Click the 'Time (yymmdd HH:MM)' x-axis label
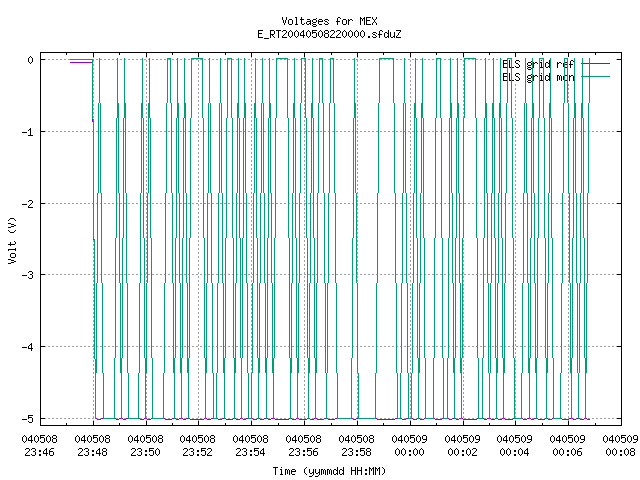This screenshot has height=480, width=640. 329,471
